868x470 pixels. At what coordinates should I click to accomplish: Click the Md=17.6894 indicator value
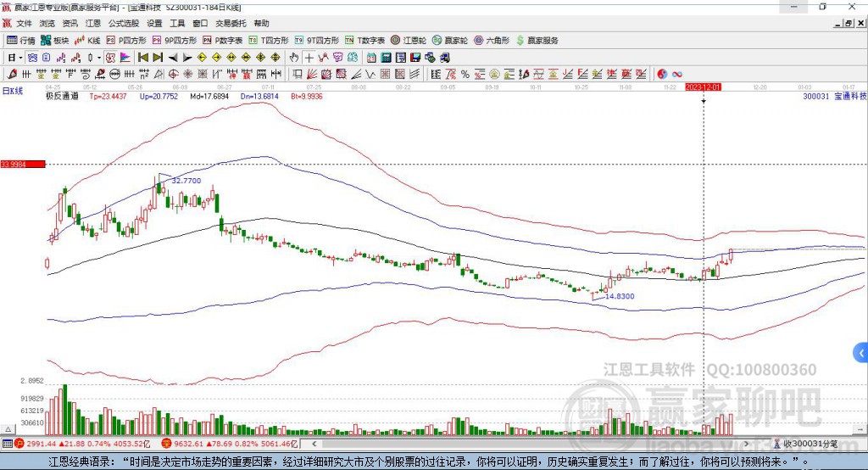(x=209, y=97)
